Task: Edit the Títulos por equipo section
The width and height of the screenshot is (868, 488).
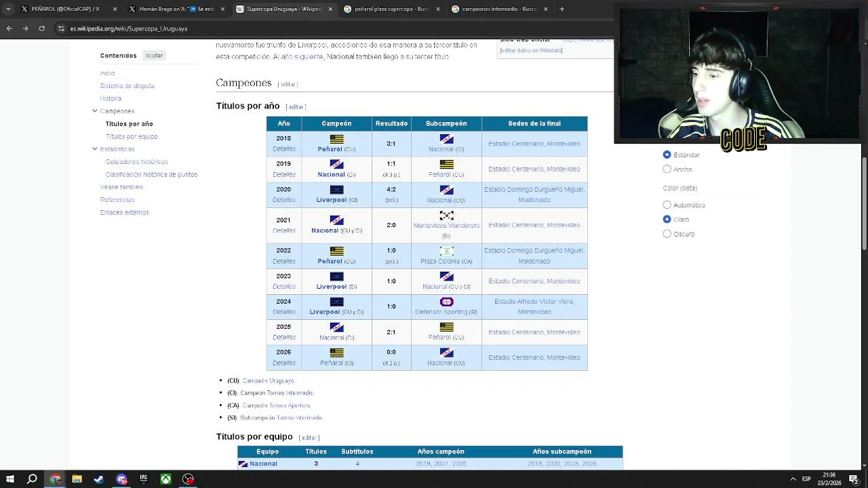Action: (x=309, y=438)
